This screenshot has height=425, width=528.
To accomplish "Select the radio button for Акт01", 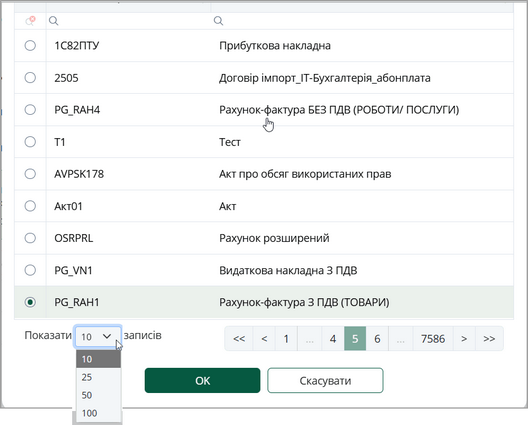I will [x=30, y=206].
